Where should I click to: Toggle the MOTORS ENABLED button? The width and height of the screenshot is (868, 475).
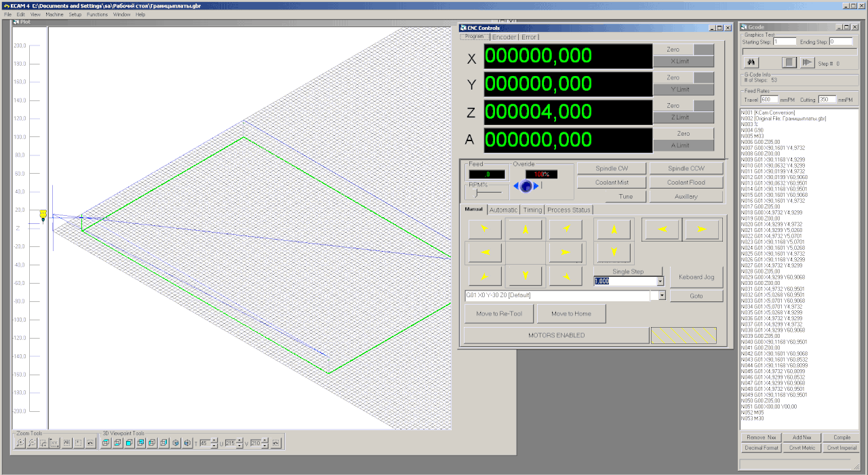556,335
